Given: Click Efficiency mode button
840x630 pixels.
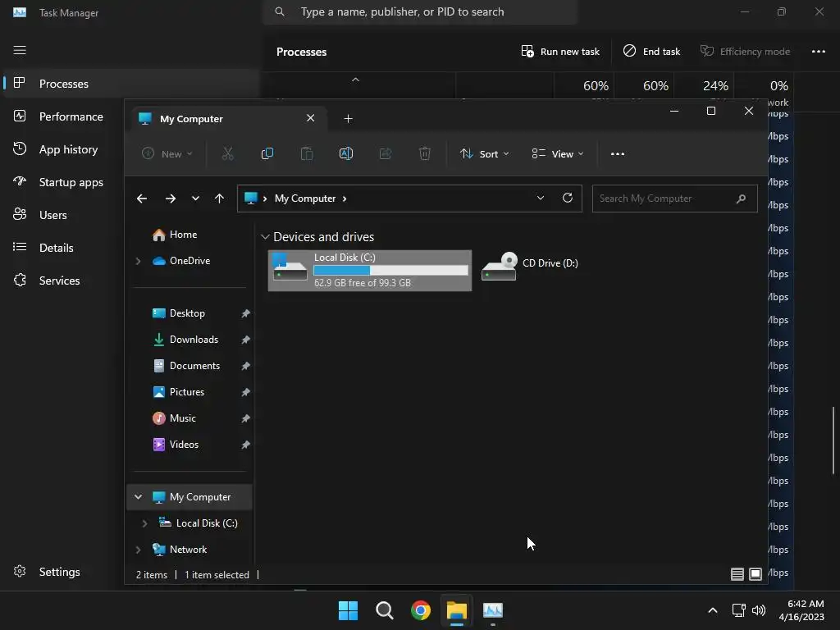Looking at the screenshot, I should coord(745,52).
